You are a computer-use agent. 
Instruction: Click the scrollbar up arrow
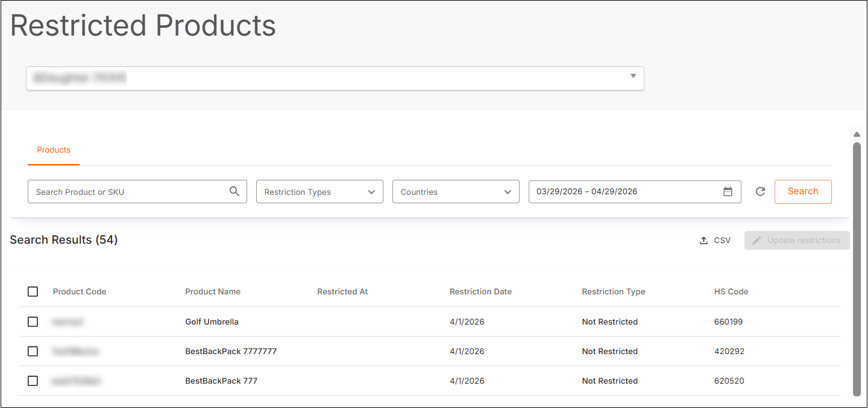pyautogui.click(x=857, y=135)
